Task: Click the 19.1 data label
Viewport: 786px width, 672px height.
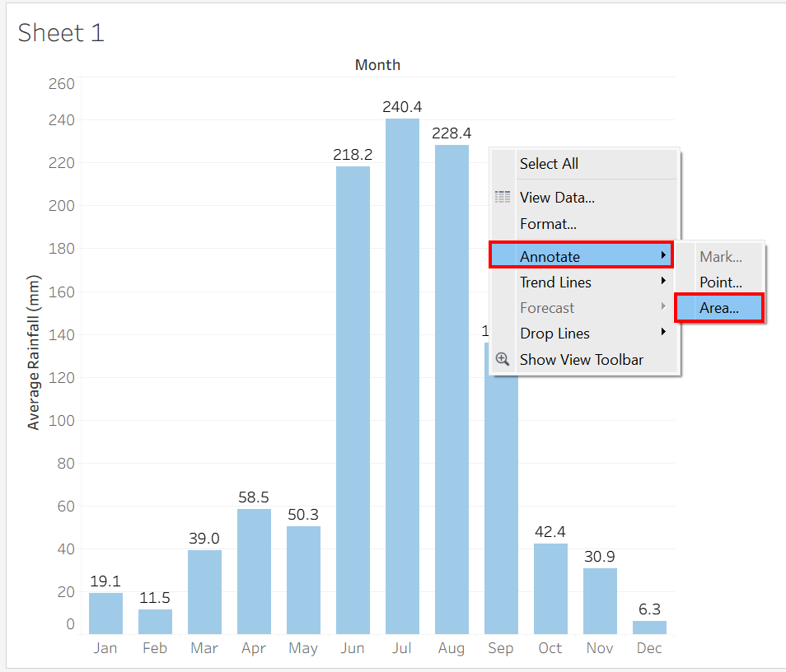Action: tap(105, 581)
